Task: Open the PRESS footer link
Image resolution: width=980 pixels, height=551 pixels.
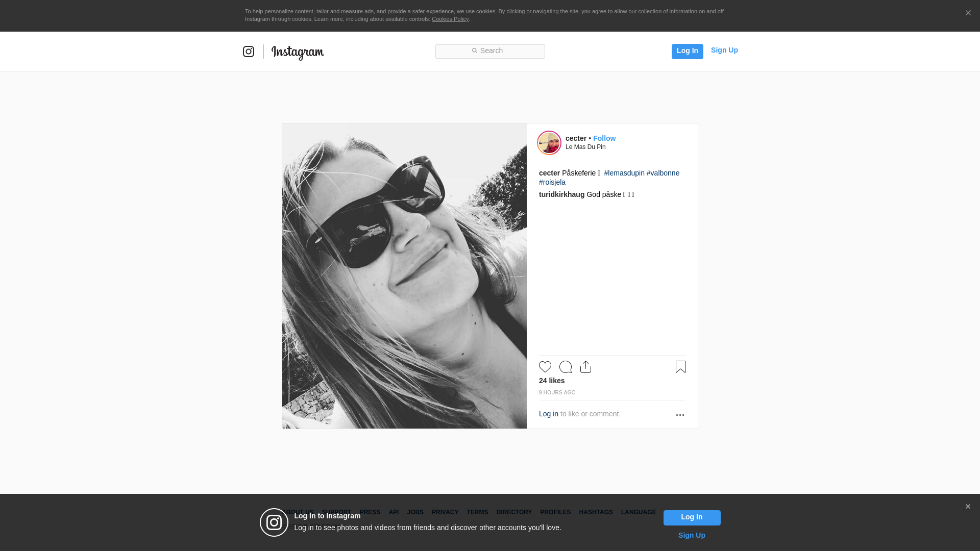Action: click(x=370, y=512)
